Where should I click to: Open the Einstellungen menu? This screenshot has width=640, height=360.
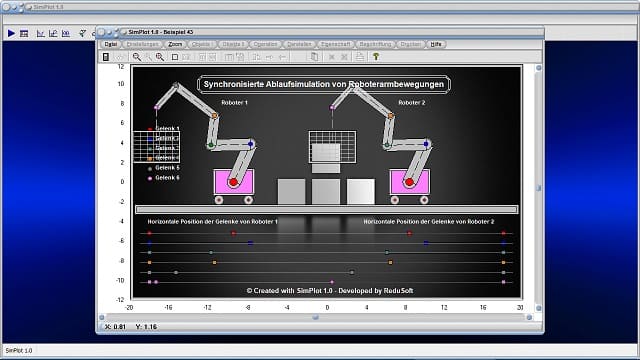[x=142, y=44]
